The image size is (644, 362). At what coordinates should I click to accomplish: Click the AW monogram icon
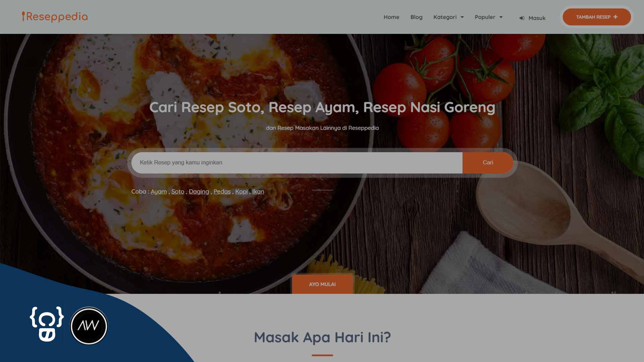88,326
